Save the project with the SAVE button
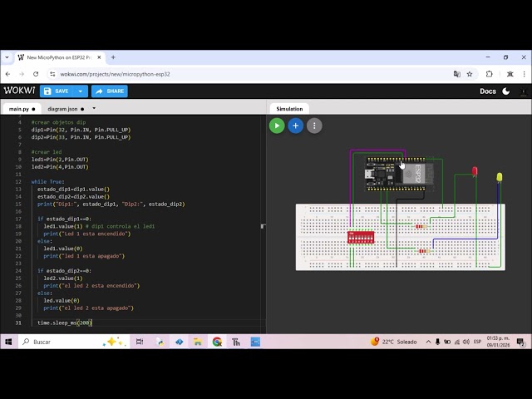Screen dimensions: 532x399 click(57, 91)
